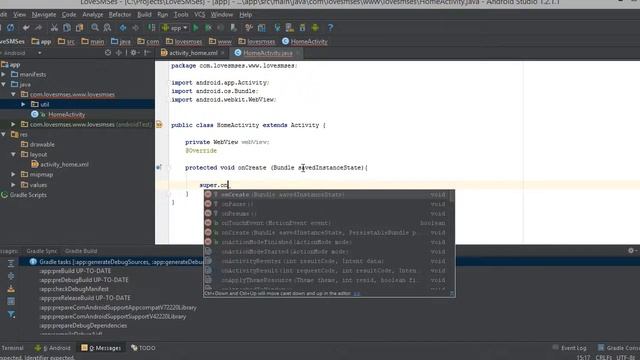Click the navigate Forward arrow icon

[x=136, y=28]
